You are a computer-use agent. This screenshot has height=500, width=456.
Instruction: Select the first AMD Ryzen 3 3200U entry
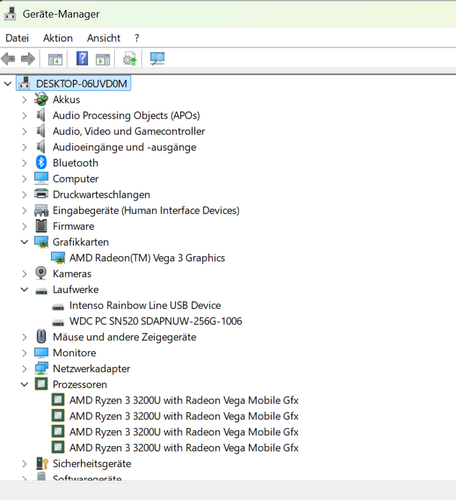click(x=184, y=400)
